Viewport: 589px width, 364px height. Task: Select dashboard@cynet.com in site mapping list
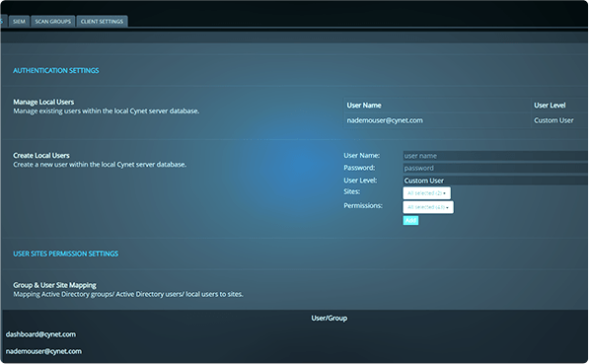coord(40,334)
